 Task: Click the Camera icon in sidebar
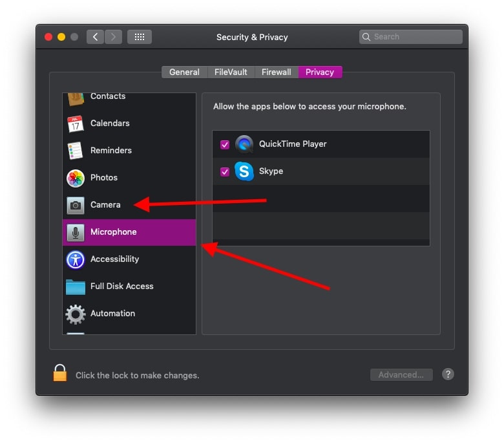tap(75, 205)
